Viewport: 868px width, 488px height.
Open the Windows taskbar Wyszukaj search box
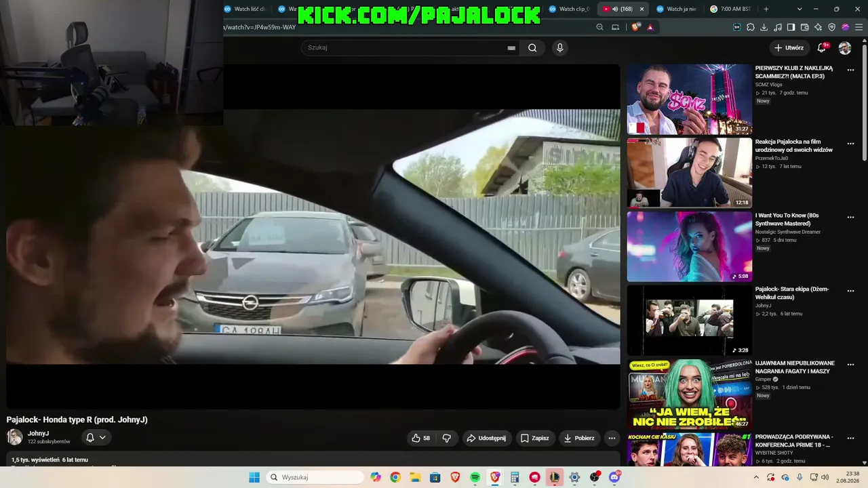315,477
